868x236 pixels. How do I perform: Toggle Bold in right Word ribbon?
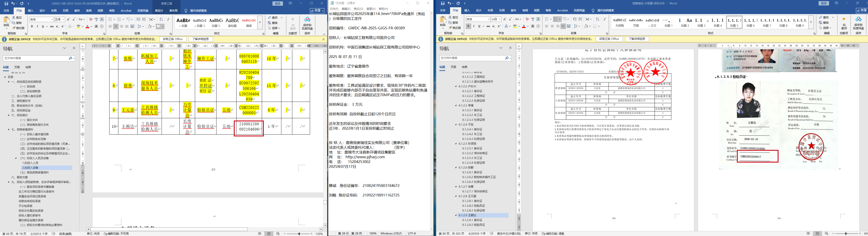click(x=468, y=26)
